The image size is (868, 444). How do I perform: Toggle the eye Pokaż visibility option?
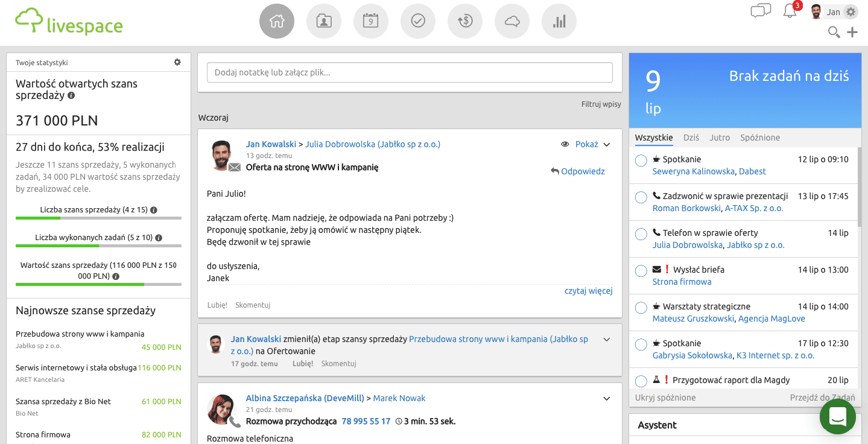[x=580, y=144]
